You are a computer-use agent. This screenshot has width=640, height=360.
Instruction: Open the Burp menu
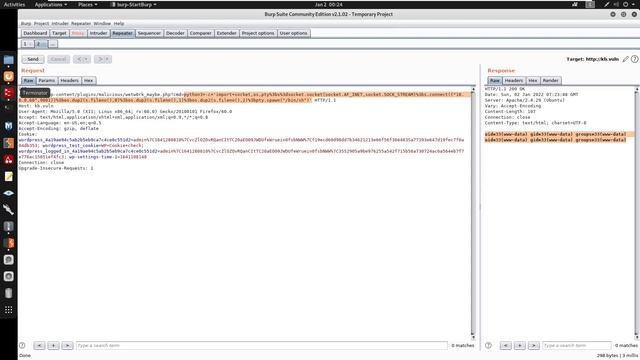coord(26,24)
